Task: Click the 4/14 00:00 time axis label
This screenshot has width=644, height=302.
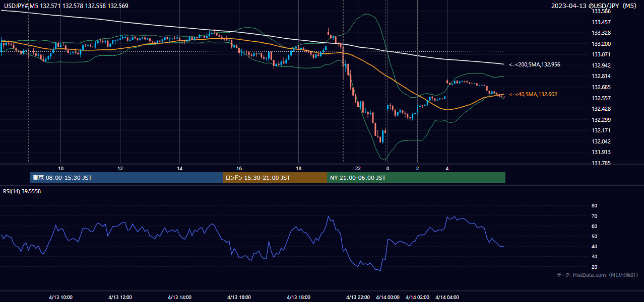Action: 388,297
